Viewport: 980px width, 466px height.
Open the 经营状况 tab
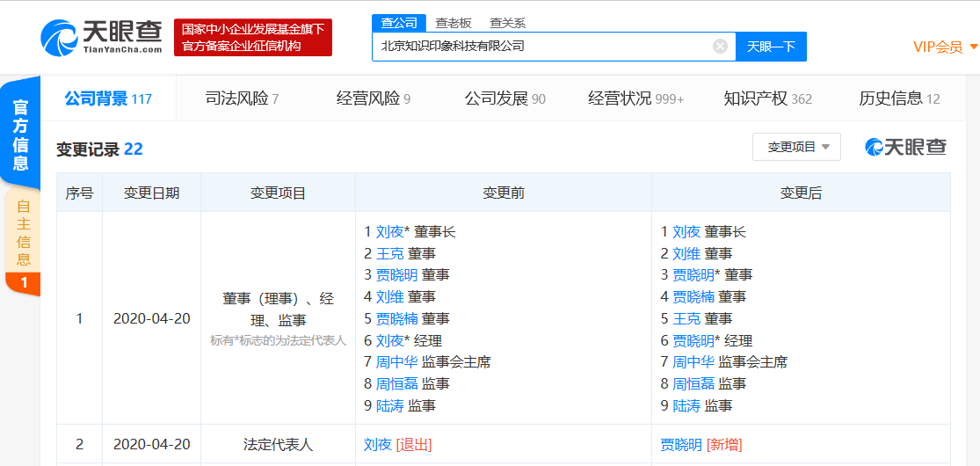coord(636,98)
